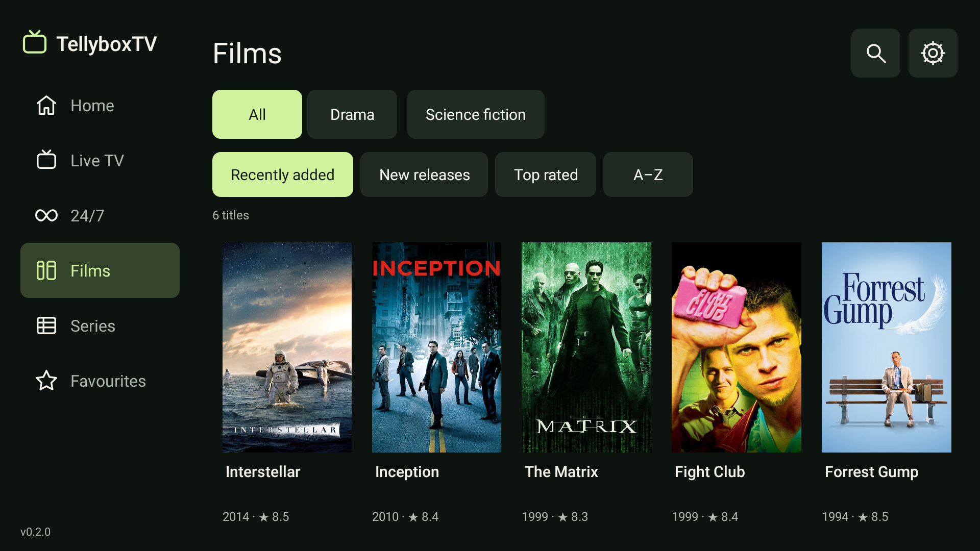The height and width of the screenshot is (551, 980).
Task: Click the '1994 · ★ 8.5' rating line
Action: point(855,517)
